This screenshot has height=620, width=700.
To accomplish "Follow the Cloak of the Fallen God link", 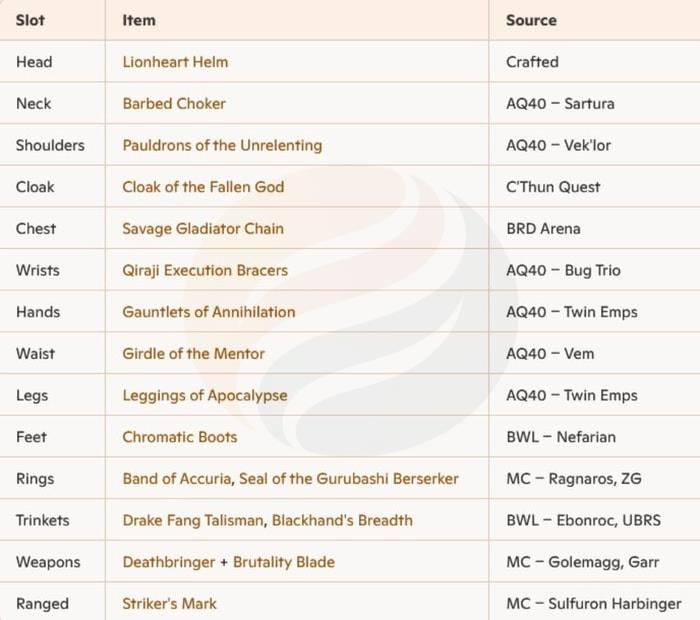I will point(203,187).
